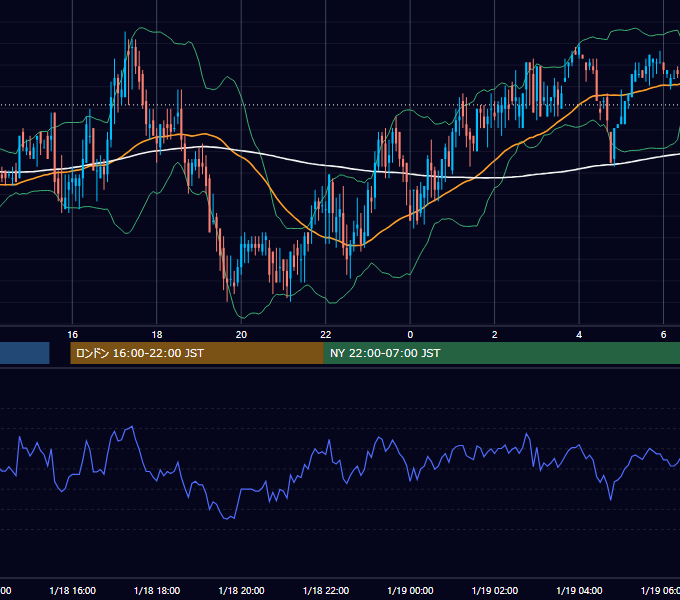This screenshot has width=680, height=600.
Task: Click the upper time axis label 6
Action: click(664, 335)
